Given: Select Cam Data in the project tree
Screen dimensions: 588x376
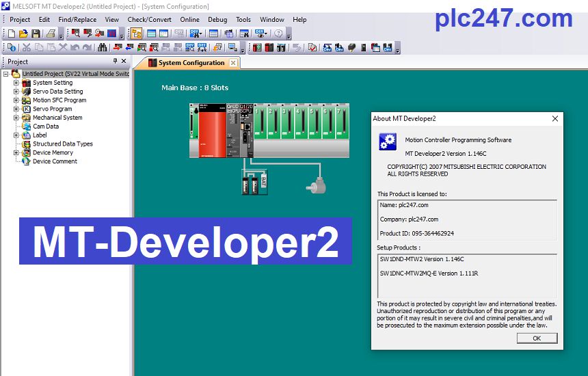Looking at the screenshot, I should click(46, 126).
